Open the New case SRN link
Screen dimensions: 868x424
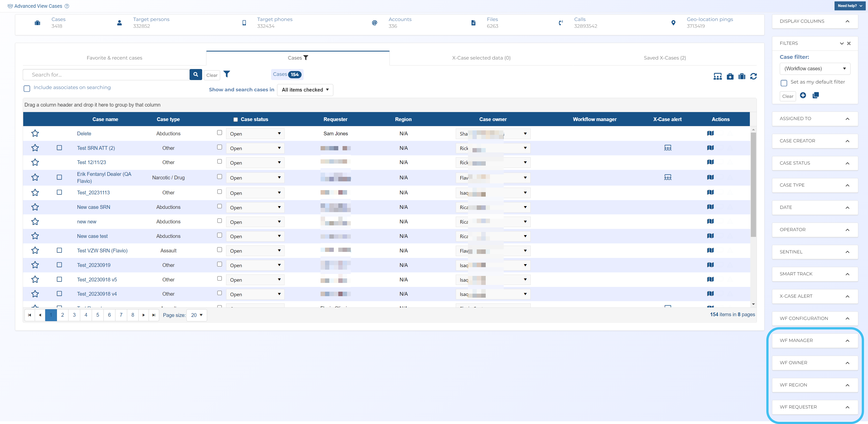point(94,207)
